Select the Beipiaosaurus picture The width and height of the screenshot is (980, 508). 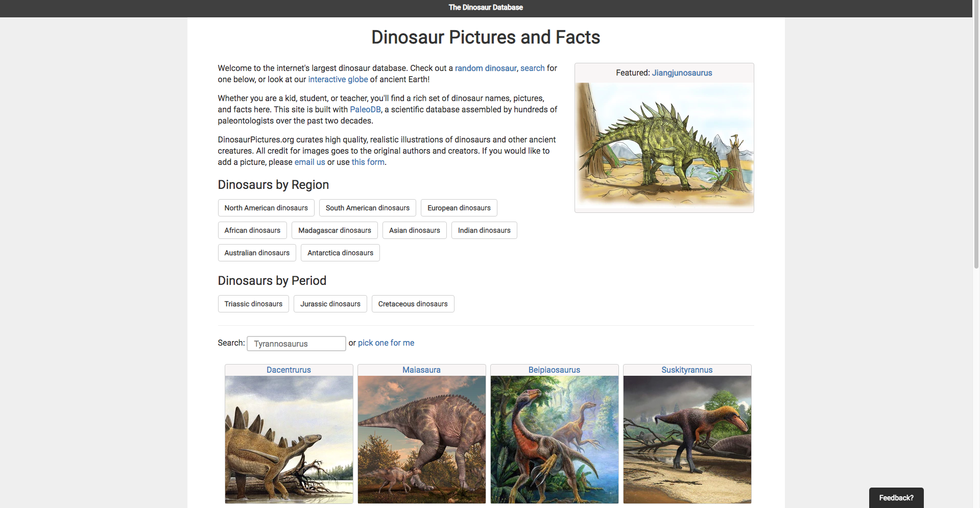coord(554,439)
